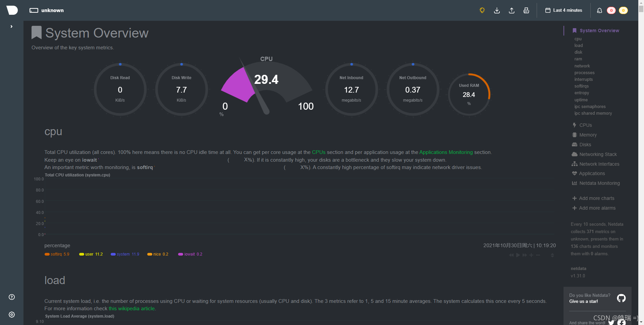Viewport: 644px width, 325px height.
Task: Toggle the iowait legend dimension
Action: (x=190, y=254)
